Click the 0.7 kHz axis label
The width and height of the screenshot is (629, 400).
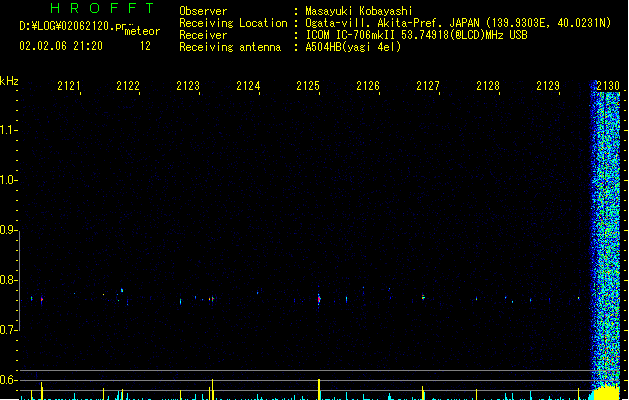pyautogui.click(x=8, y=330)
